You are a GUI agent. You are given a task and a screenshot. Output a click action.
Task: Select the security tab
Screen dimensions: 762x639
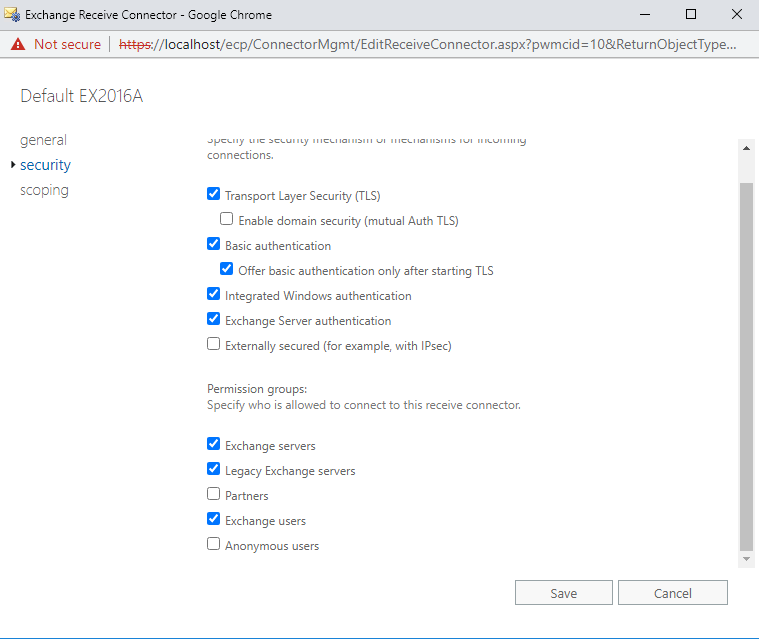tap(45, 165)
